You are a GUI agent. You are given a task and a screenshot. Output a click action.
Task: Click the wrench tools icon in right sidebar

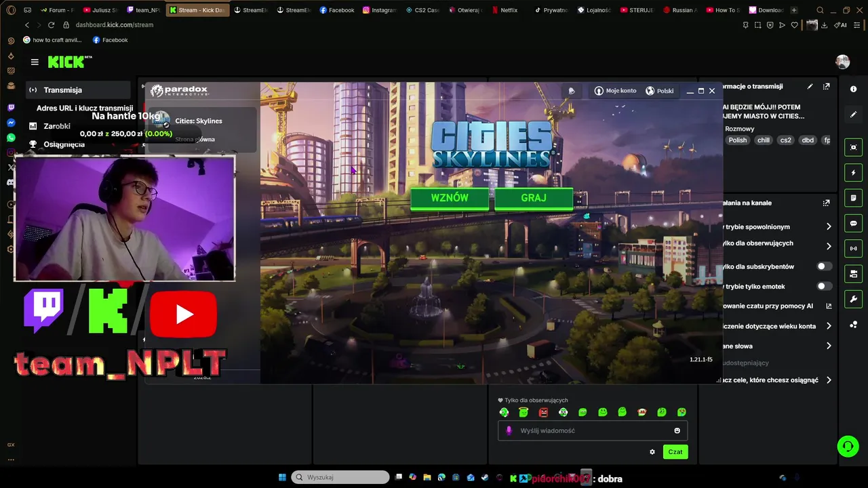[853, 299]
